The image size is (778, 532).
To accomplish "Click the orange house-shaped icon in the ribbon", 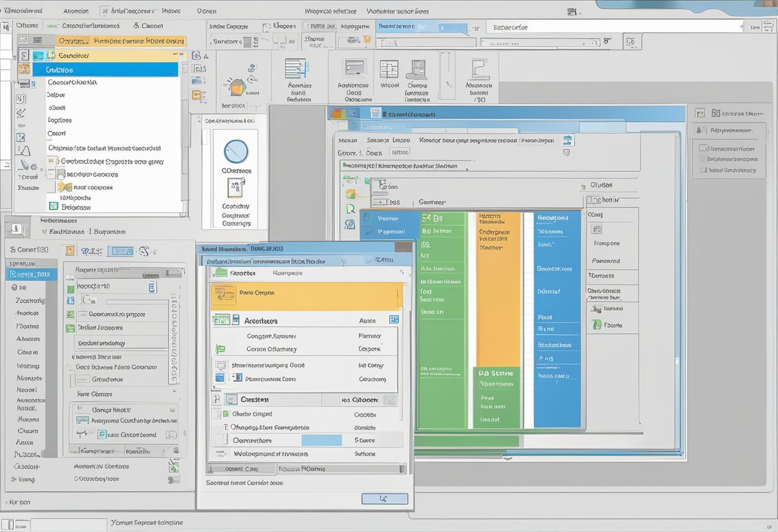I will pyautogui.click(x=236, y=86).
